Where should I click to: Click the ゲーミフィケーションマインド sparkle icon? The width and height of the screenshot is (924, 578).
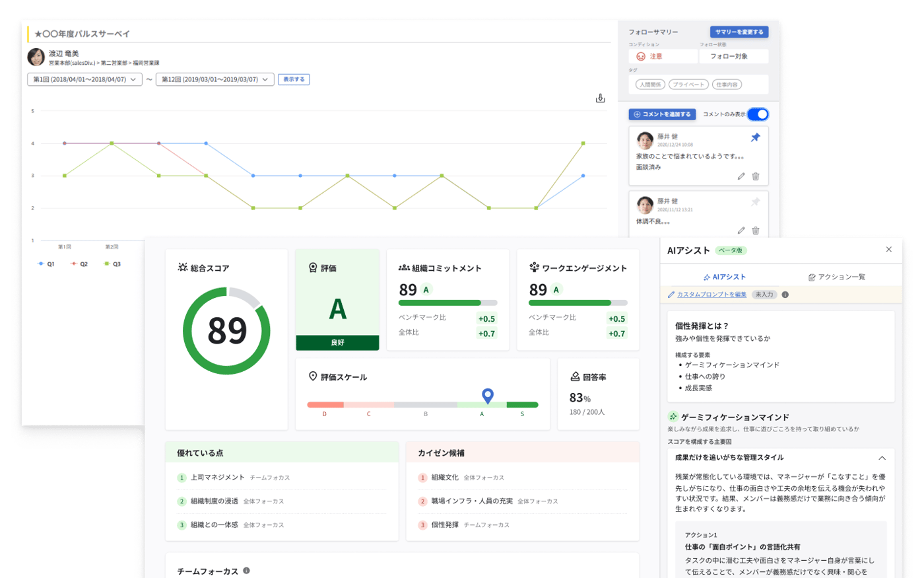click(x=673, y=417)
